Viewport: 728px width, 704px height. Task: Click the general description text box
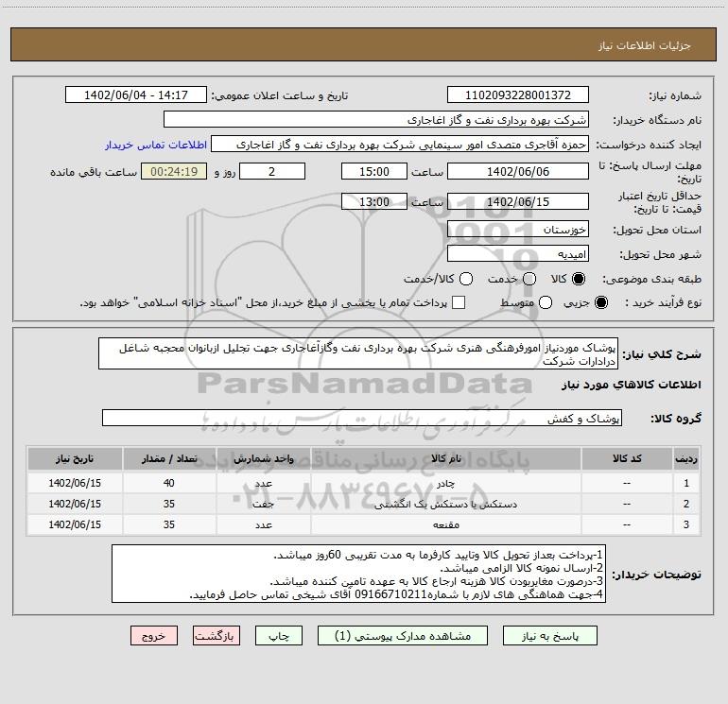pos(358,353)
